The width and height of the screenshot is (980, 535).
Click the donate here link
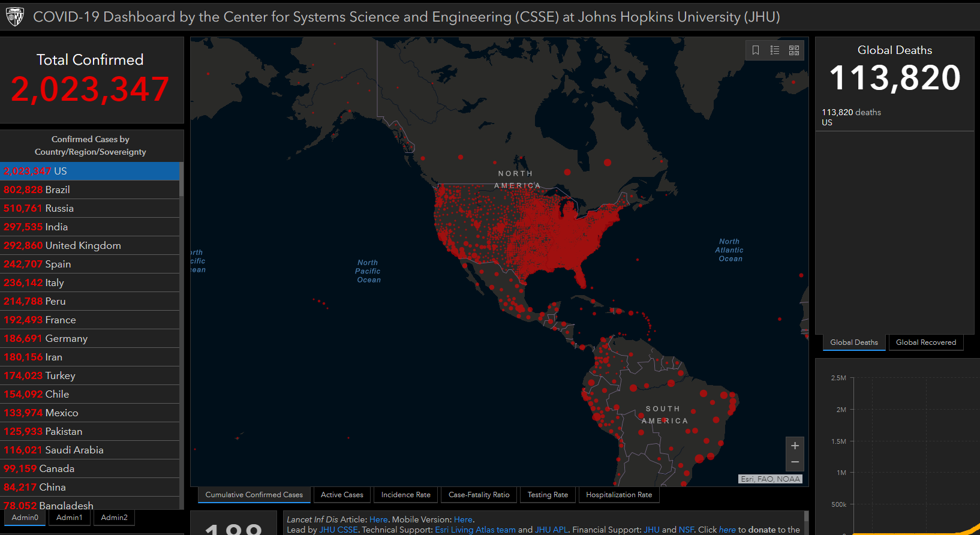pyautogui.click(x=728, y=530)
